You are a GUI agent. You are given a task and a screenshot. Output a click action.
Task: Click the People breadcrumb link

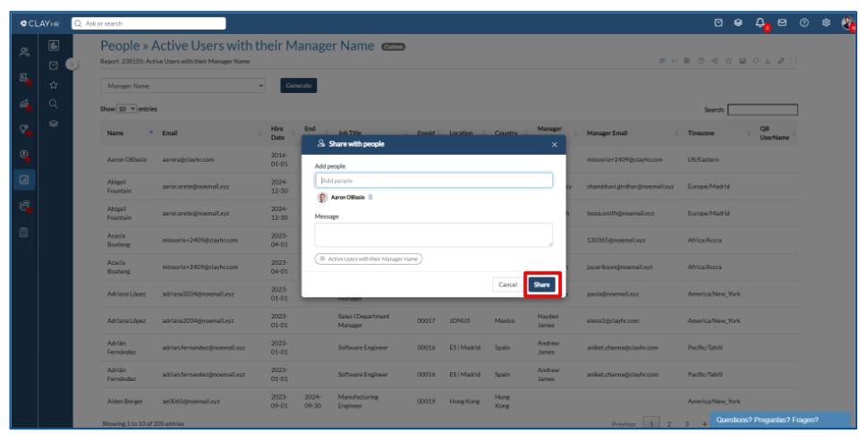coord(120,46)
